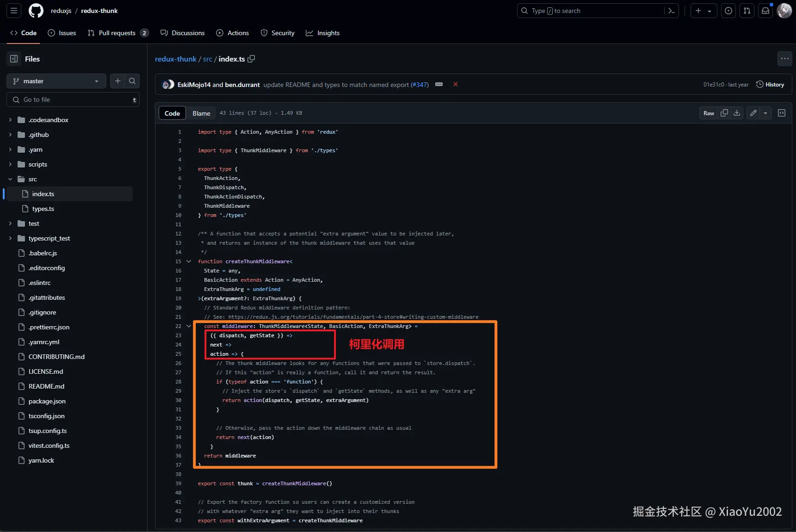This screenshot has height=532, width=796.
Task: Open symbols panel icon
Action: (782, 113)
